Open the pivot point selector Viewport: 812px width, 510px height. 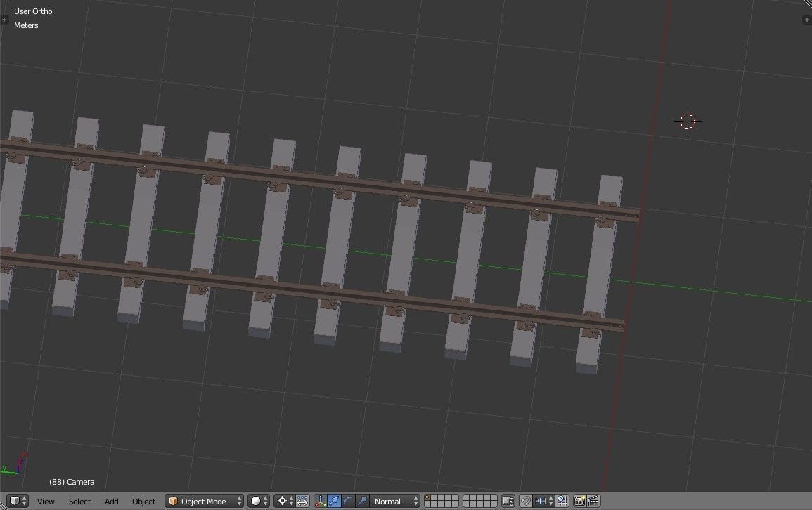coord(285,501)
